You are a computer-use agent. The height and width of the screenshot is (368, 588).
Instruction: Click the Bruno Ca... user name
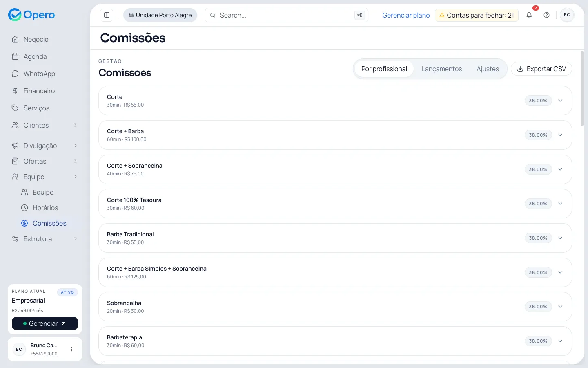click(44, 346)
